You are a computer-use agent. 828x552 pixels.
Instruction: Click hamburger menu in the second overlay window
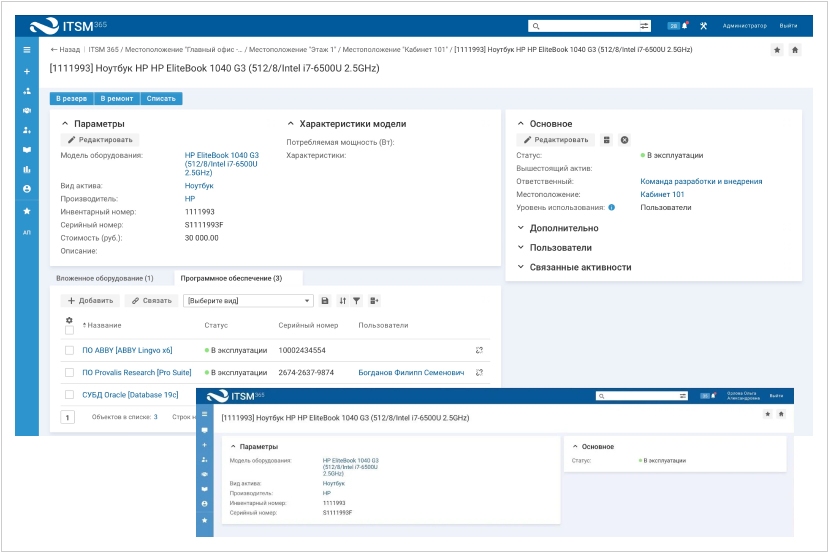(x=204, y=414)
